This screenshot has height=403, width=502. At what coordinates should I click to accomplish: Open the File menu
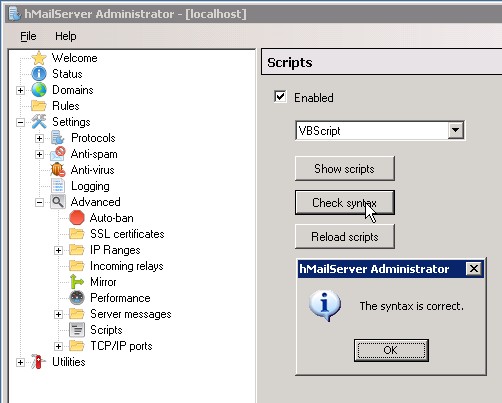click(28, 36)
